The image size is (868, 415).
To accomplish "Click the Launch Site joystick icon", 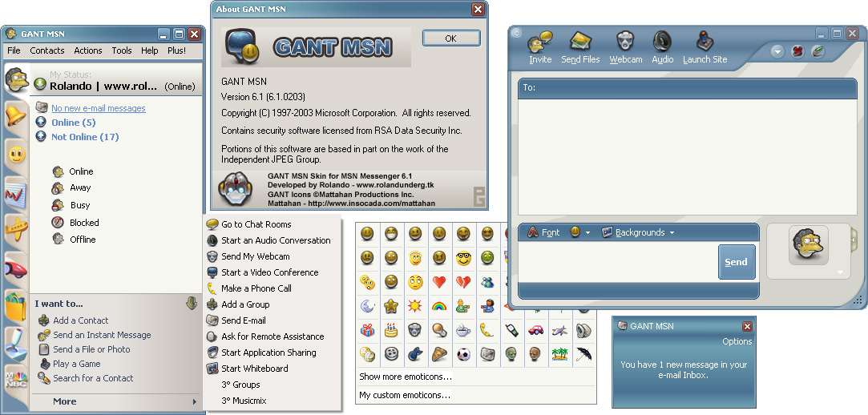I will coord(704,42).
